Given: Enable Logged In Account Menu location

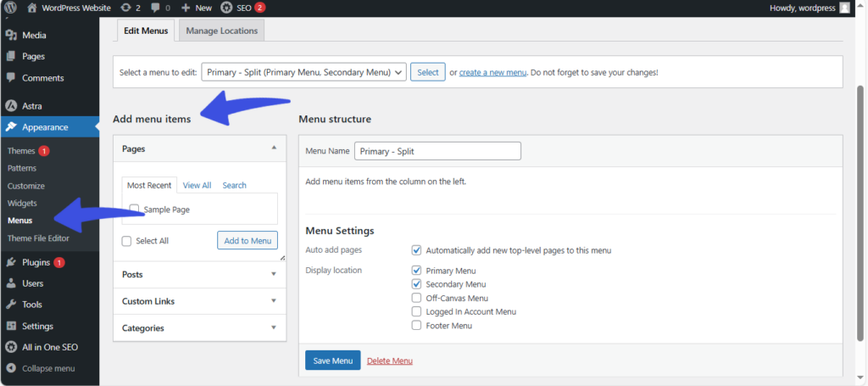Looking at the screenshot, I should [x=417, y=312].
